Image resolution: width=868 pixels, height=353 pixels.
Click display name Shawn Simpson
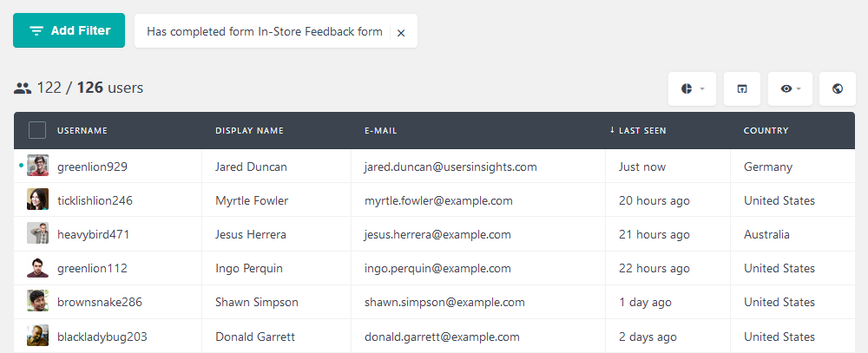point(257,302)
